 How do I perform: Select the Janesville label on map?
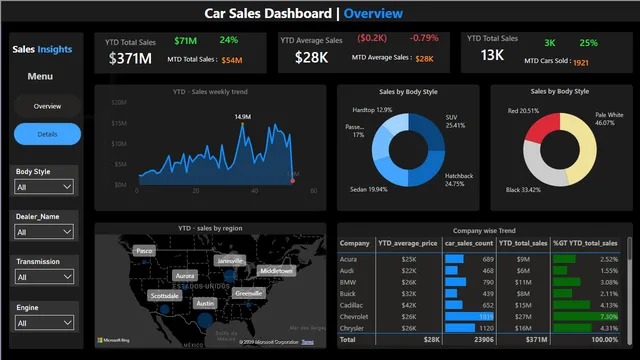(x=230, y=260)
